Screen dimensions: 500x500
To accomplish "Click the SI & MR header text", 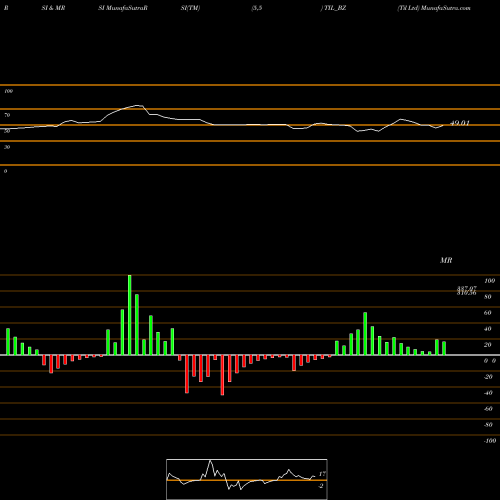I will (53, 8).
